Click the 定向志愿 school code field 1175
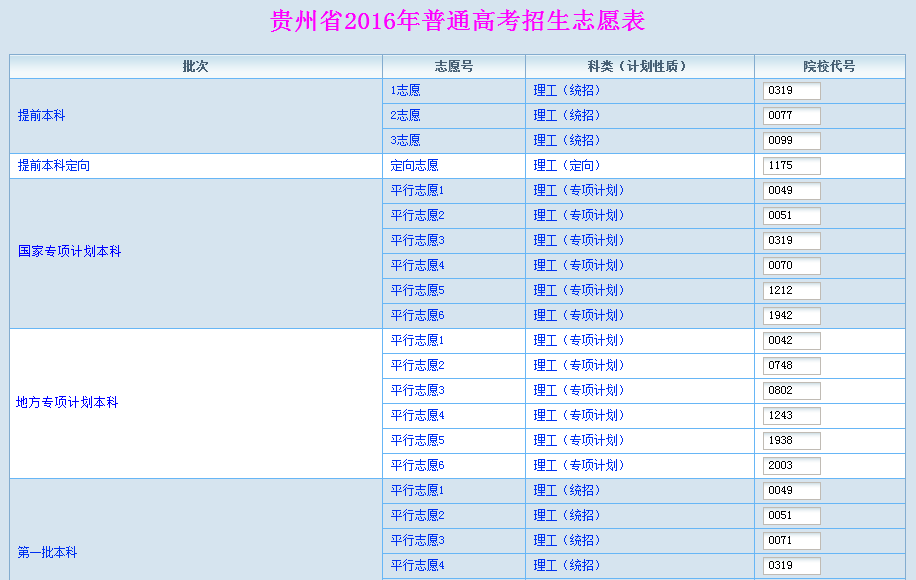The width and height of the screenshot is (916, 580). click(x=791, y=166)
